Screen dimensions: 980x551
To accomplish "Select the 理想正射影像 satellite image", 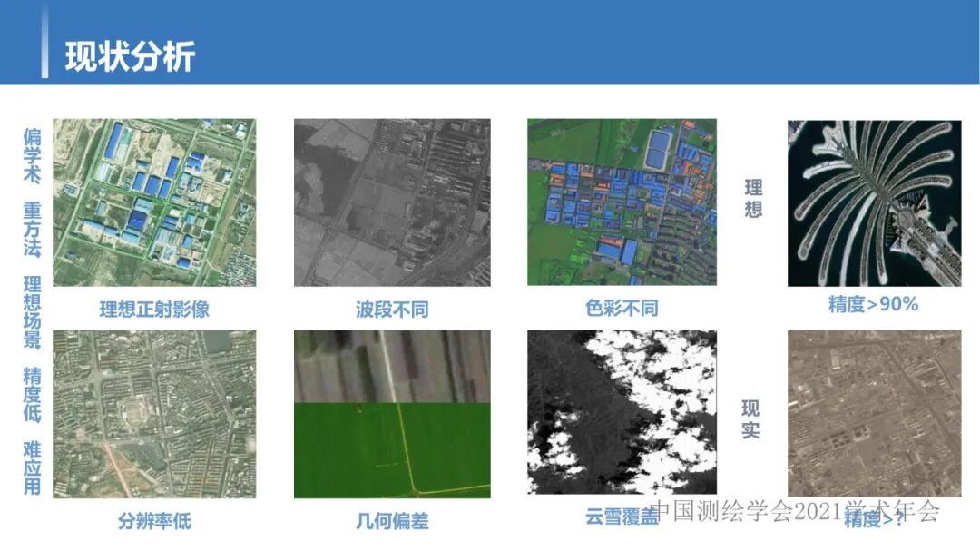I will pyautogui.click(x=154, y=202).
